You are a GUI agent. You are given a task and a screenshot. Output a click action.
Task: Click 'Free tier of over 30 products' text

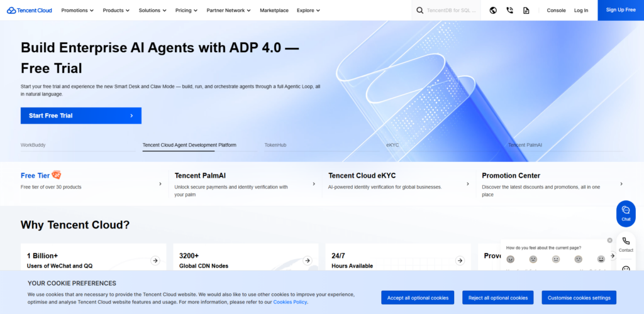coord(51,187)
